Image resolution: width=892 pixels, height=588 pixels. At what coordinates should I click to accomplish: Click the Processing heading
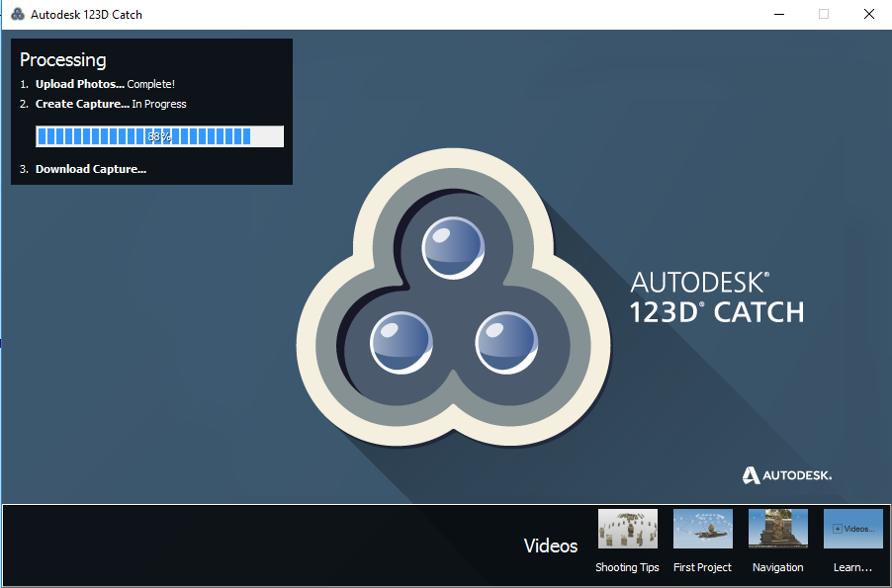coord(62,60)
